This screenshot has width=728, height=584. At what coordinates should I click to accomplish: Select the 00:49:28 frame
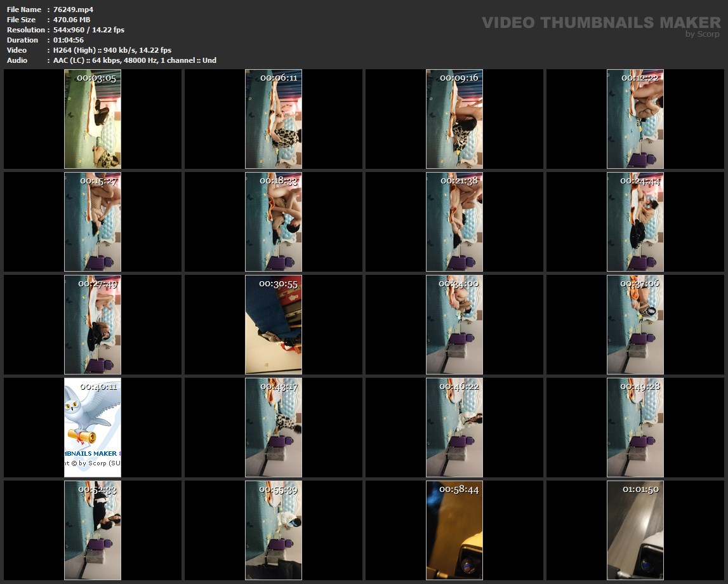[635, 428]
